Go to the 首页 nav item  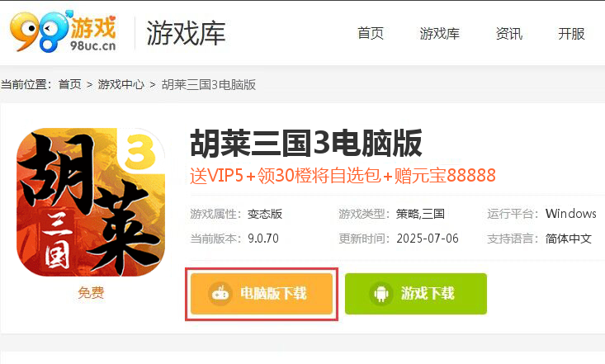371,34
